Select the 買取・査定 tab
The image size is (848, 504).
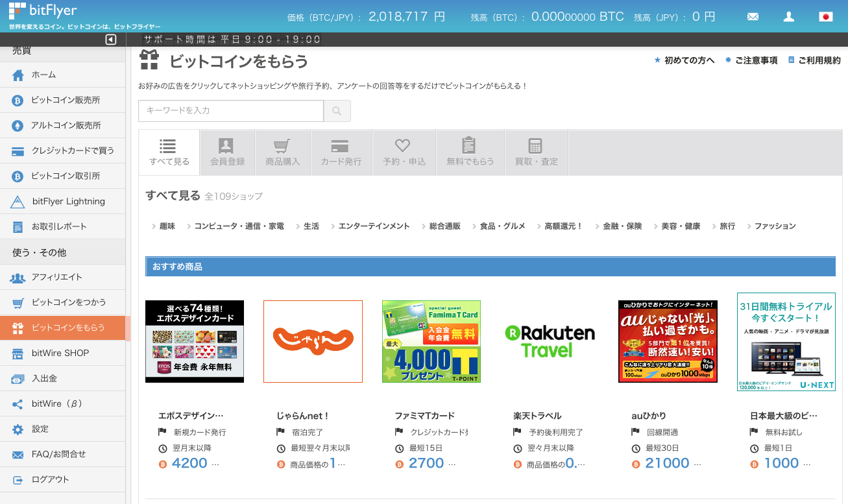click(x=537, y=152)
